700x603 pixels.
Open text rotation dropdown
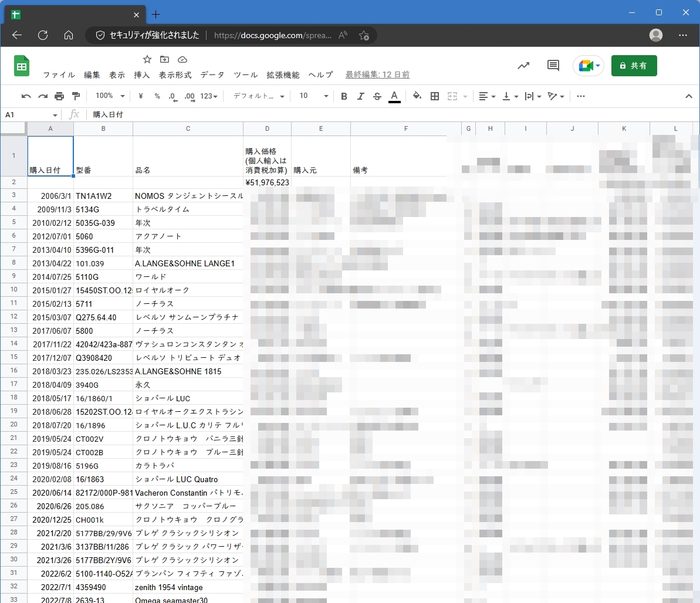pos(556,96)
